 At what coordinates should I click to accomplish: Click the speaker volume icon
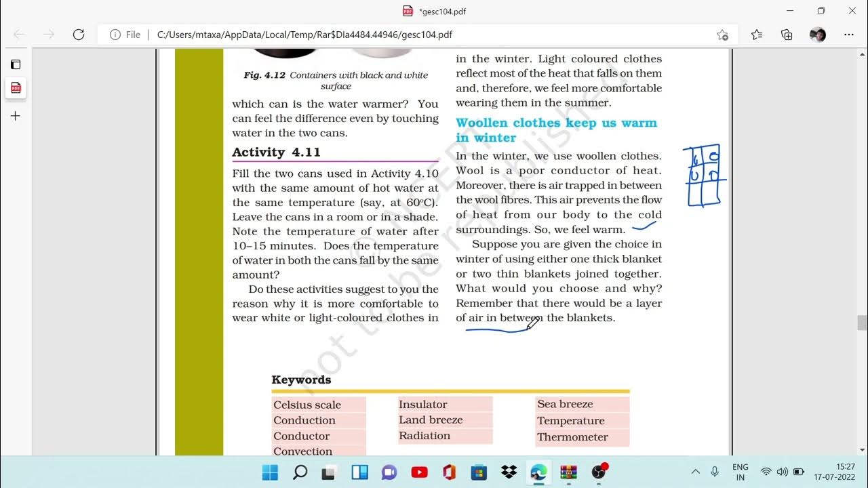783,472
